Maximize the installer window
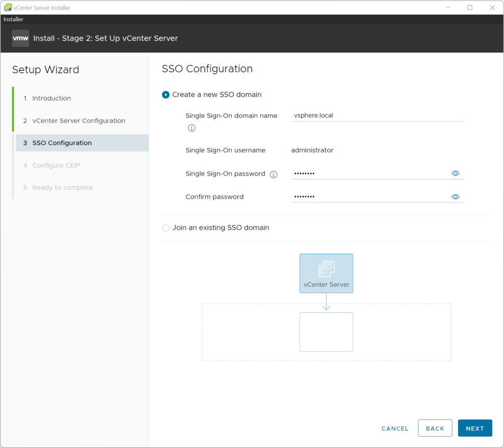This screenshot has width=504, height=448. click(470, 7)
